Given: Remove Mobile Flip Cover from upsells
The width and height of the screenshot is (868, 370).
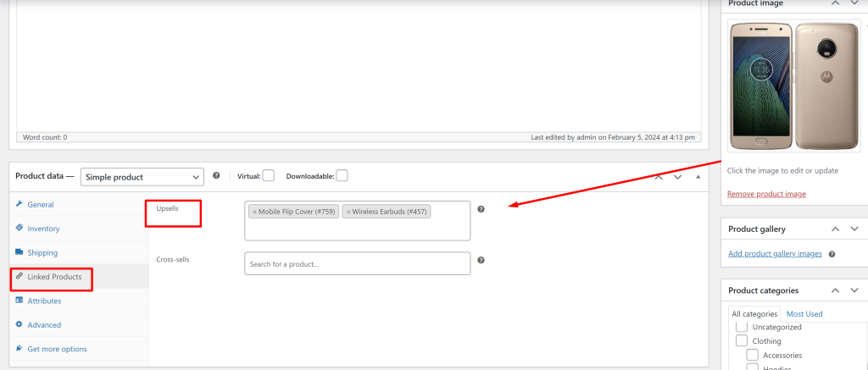Looking at the screenshot, I should coord(254,212).
